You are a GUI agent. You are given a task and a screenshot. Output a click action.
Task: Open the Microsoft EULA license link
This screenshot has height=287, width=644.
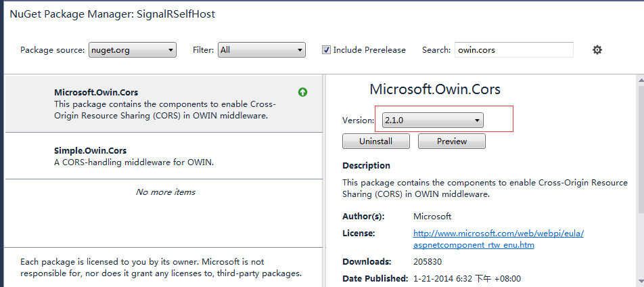pos(498,239)
